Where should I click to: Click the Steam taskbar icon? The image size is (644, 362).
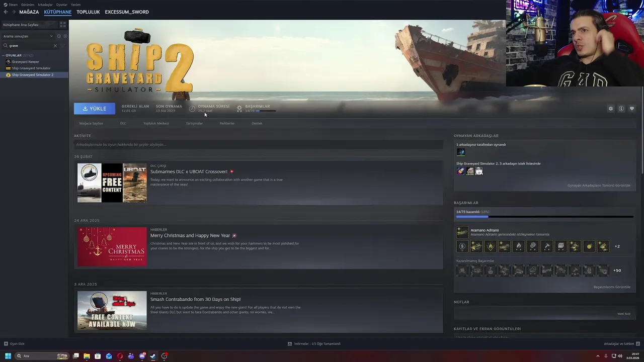click(x=153, y=356)
